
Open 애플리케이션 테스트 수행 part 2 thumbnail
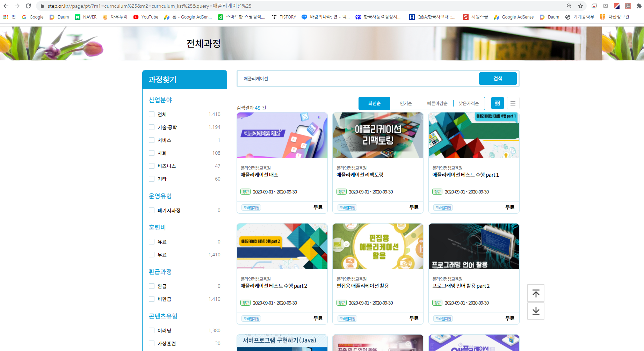(282, 246)
